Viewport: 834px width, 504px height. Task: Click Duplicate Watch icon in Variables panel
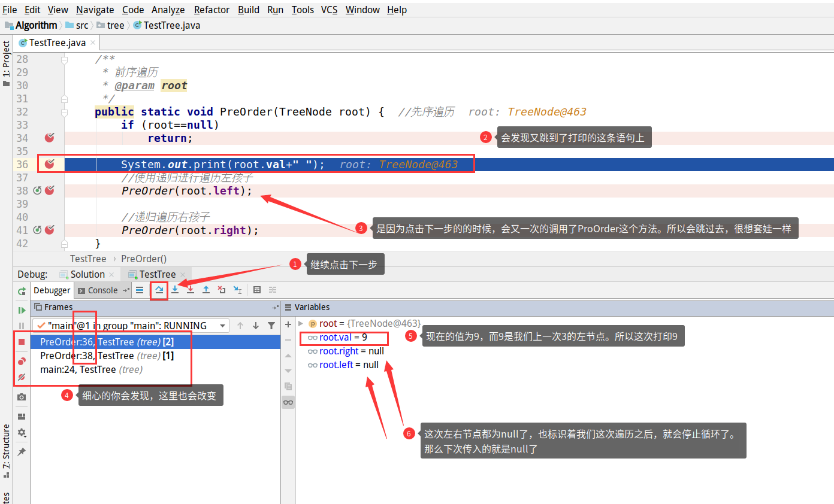288,386
